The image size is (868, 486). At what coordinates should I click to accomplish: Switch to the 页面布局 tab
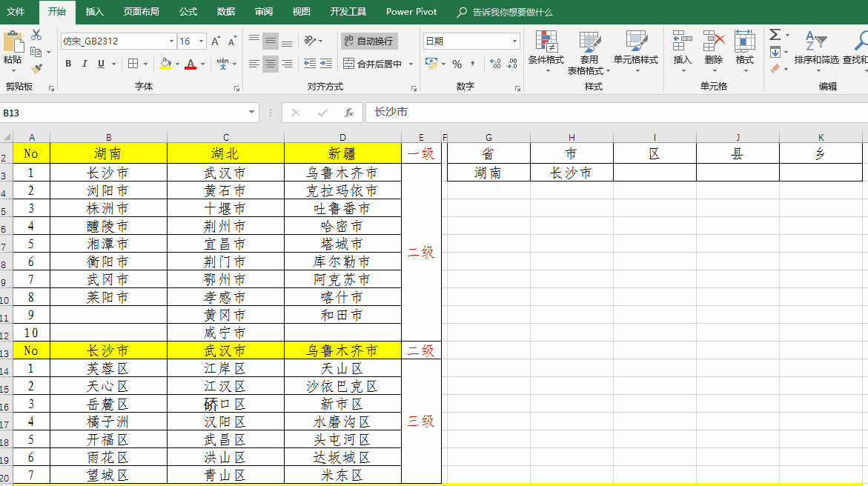(141, 12)
